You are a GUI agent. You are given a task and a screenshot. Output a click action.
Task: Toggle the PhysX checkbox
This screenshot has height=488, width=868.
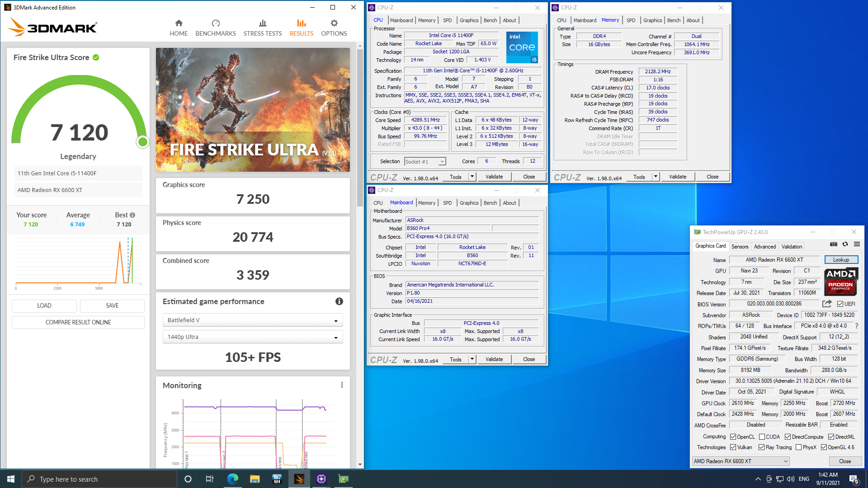pyautogui.click(x=798, y=447)
